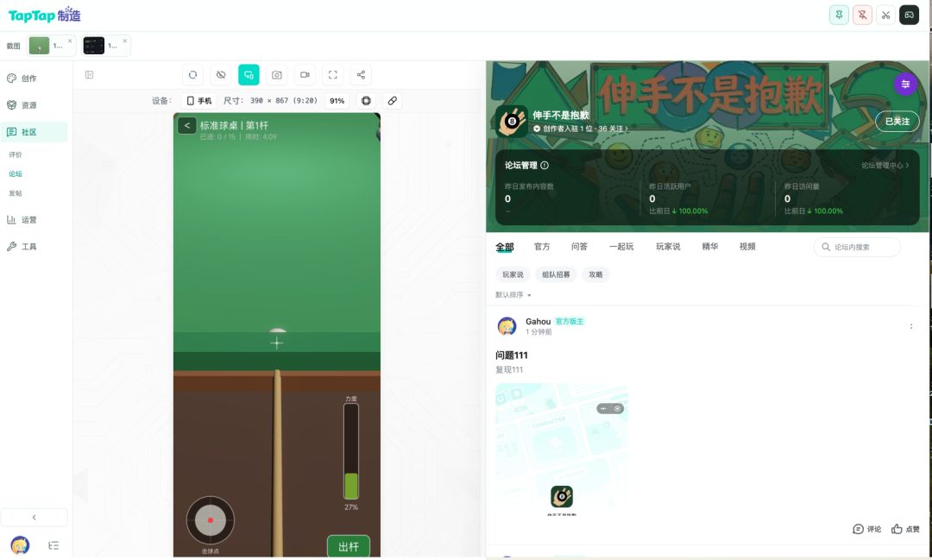
Task: Open 论坛 submenu item
Action: (x=16, y=174)
